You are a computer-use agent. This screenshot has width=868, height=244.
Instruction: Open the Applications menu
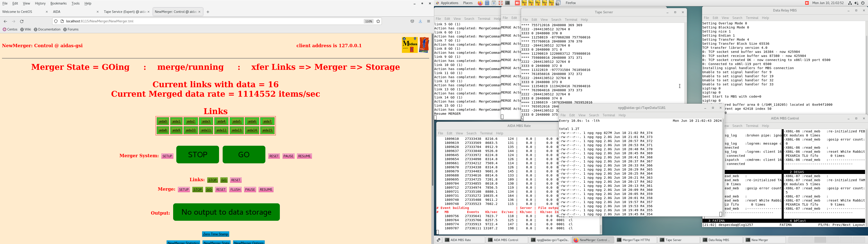(x=450, y=3)
